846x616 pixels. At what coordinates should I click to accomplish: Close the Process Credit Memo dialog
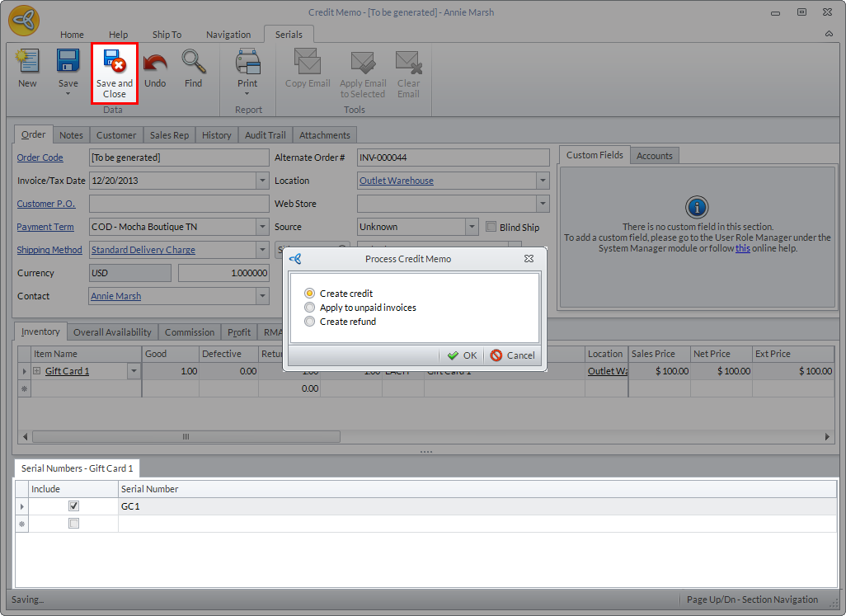coord(529,259)
